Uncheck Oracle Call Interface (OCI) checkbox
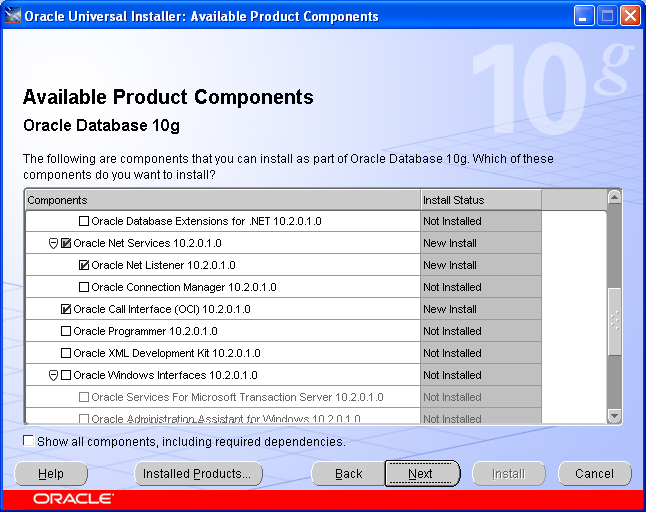 [x=66, y=309]
